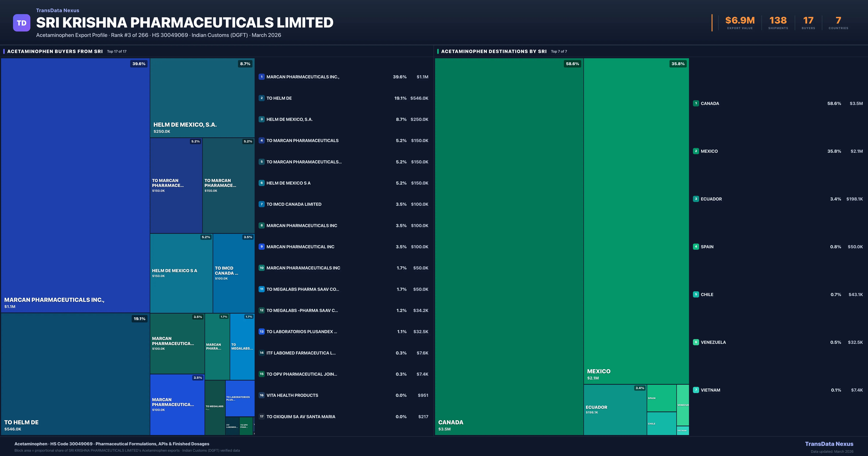Click the Acetaminophen Buyers From SRI header

(x=55, y=52)
